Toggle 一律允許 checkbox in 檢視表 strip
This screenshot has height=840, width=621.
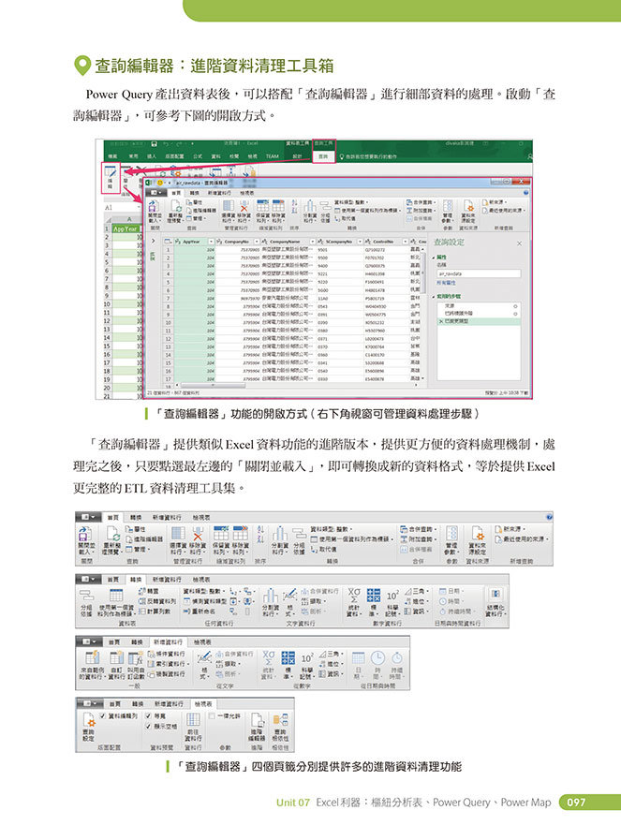tap(213, 715)
